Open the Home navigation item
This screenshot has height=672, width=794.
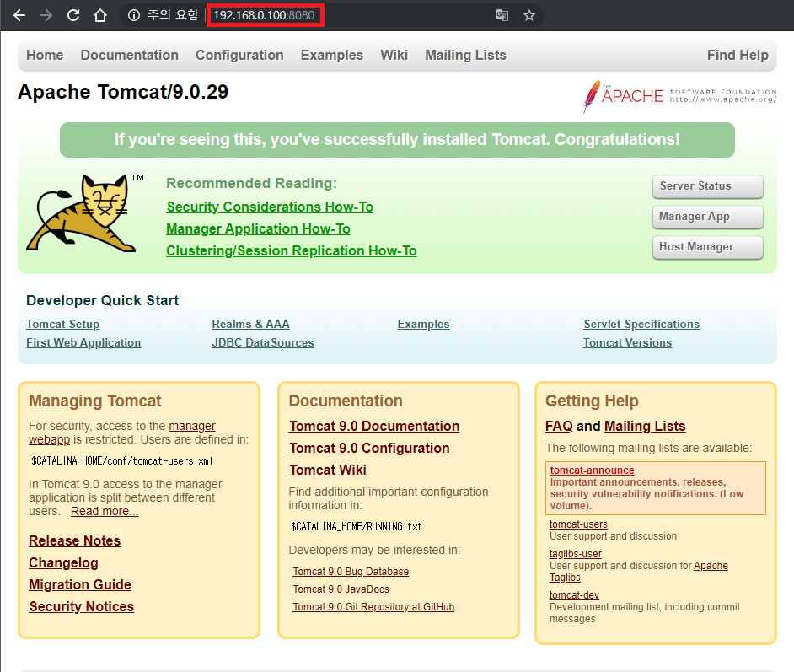coord(45,55)
